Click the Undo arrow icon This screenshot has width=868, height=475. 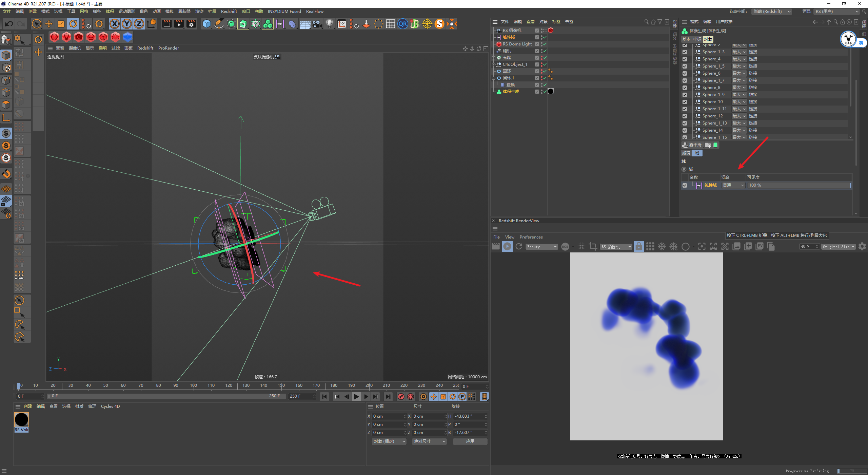[x=9, y=24]
